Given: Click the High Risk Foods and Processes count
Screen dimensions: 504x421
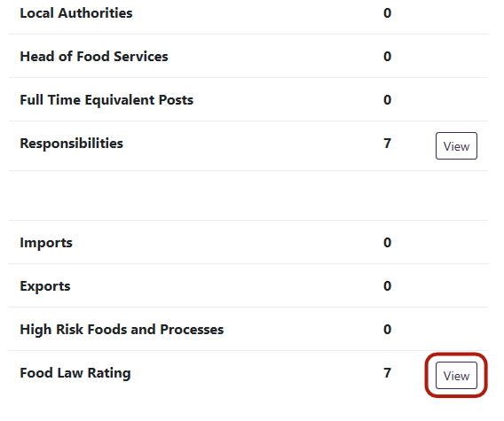Looking at the screenshot, I should coord(388,330).
